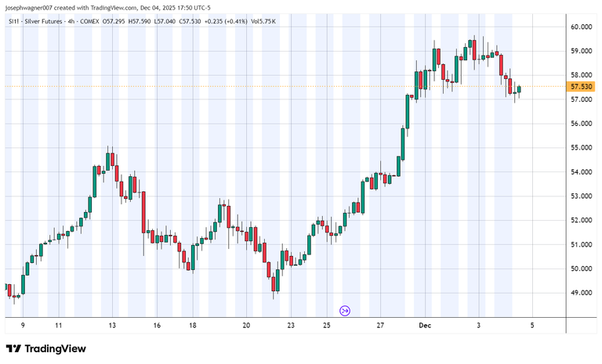Click the 13 date label on time axis
The height and width of the screenshot is (364, 602).
112,325
